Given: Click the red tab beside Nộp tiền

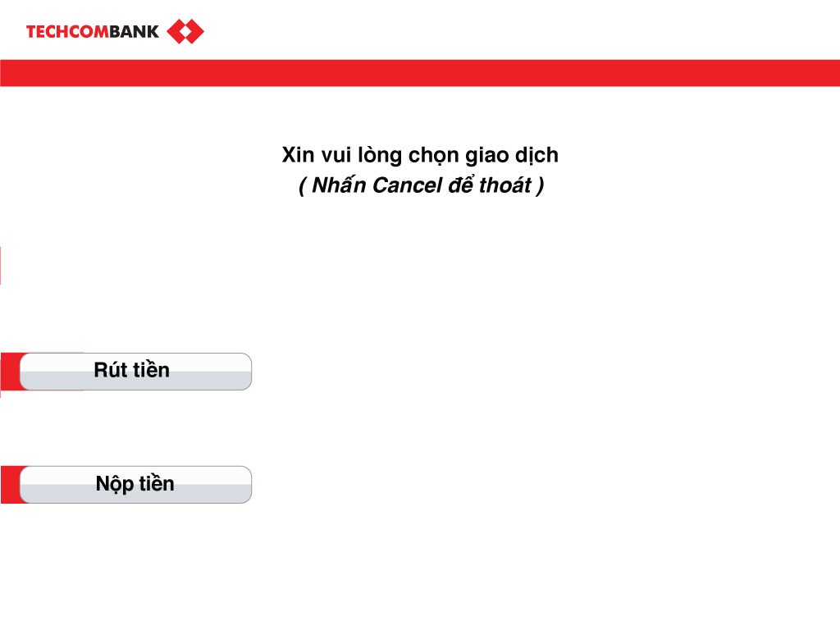Looking at the screenshot, I should (x=10, y=485).
